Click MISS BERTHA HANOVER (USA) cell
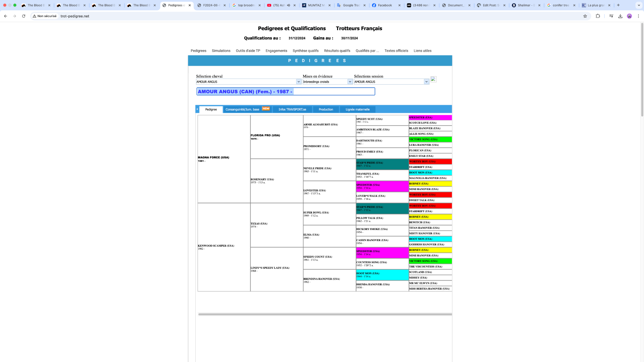This screenshot has height=362, width=644. [x=430, y=289]
